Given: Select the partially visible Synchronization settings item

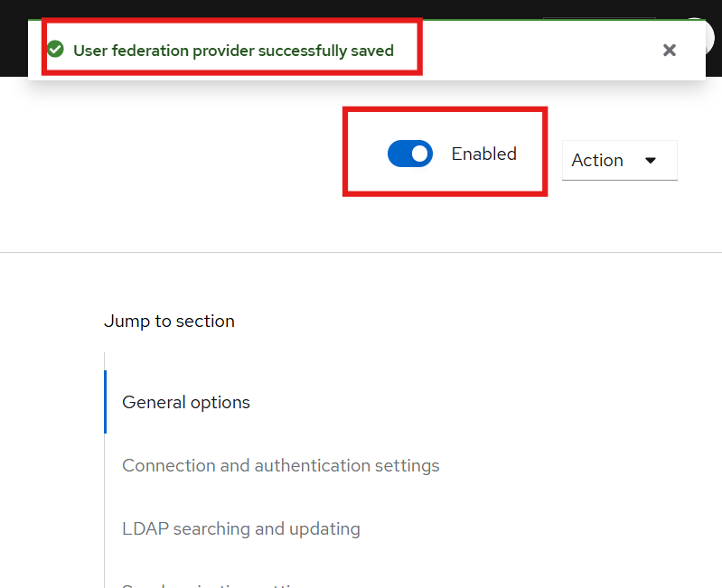Looking at the screenshot, I should tap(217, 584).
